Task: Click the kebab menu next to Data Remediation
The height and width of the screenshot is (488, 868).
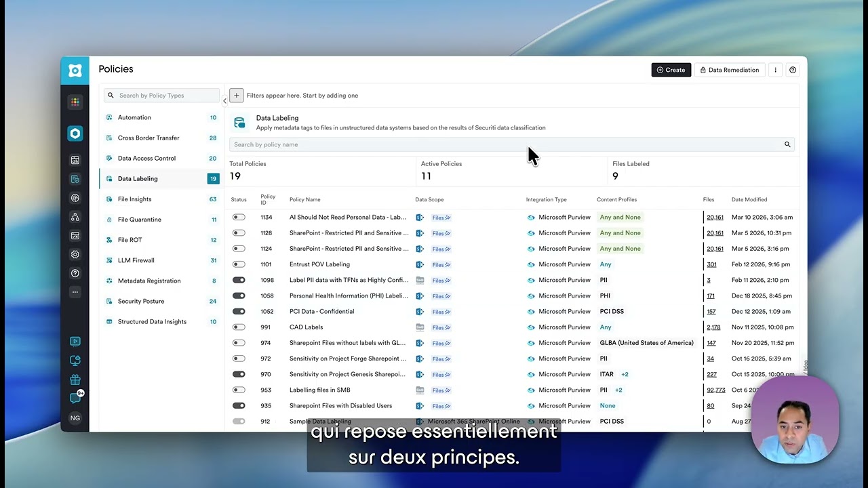Action: (776, 70)
